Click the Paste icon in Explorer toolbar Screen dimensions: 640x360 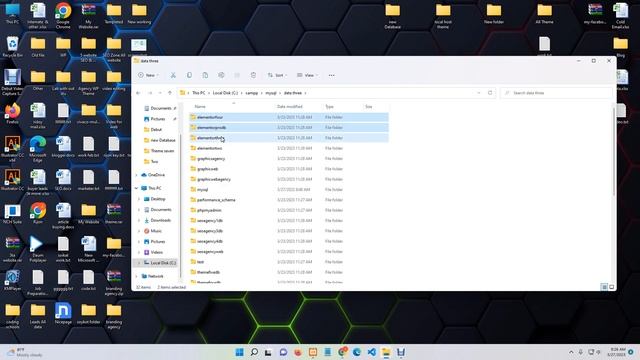pos(205,75)
